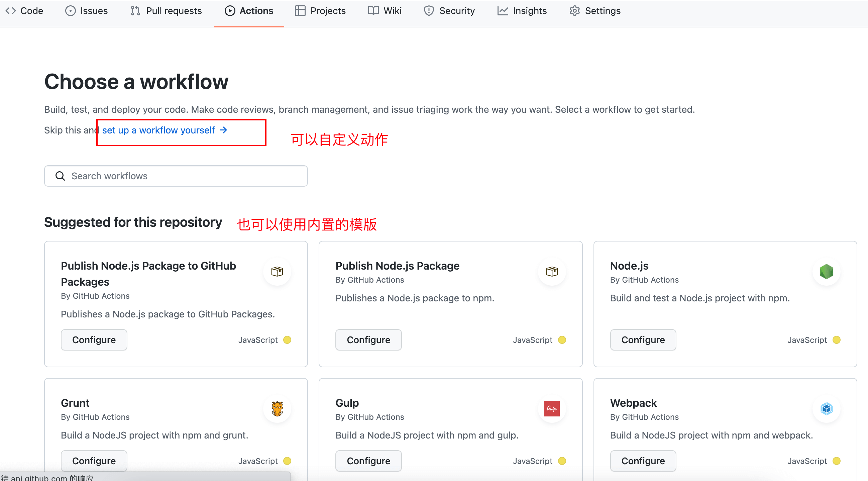Click 'By GitHub Actions' under Webpack
Viewport: 868px width, 481px height.
click(x=644, y=417)
